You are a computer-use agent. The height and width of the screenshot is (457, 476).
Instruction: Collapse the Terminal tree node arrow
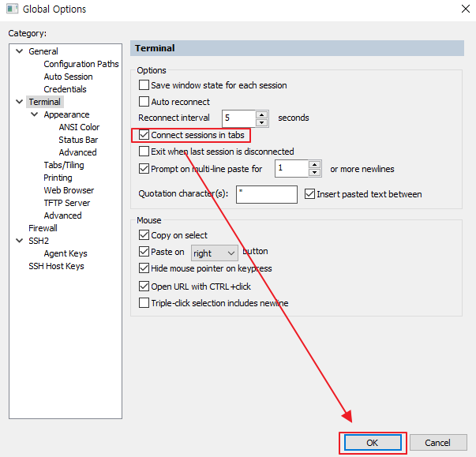(x=20, y=102)
